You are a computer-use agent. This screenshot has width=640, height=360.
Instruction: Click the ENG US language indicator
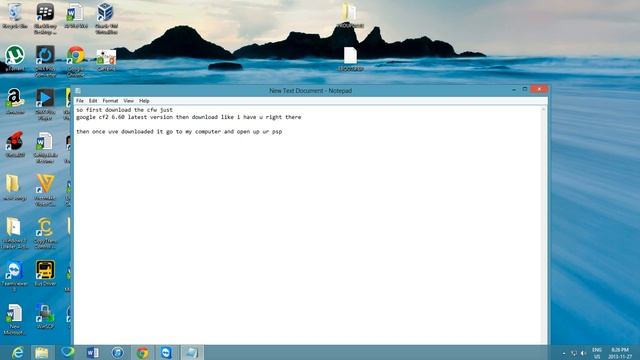pos(597,353)
